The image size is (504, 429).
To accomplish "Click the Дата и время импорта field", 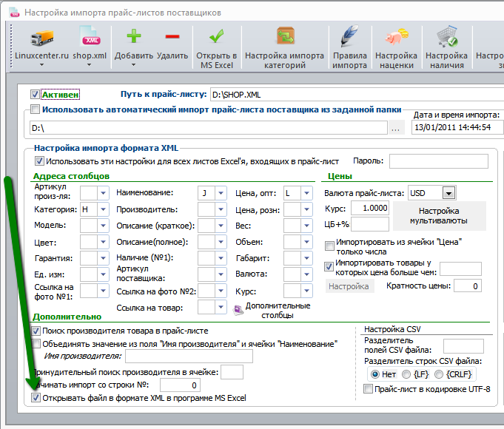I will [457, 127].
